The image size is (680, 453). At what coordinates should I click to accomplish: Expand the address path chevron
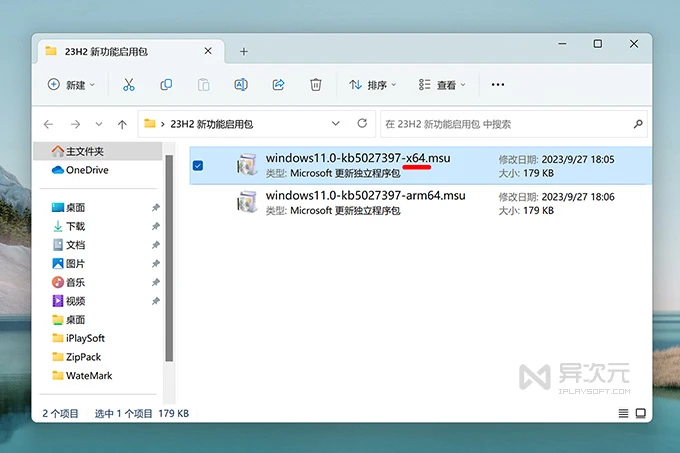[x=163, y=124]
